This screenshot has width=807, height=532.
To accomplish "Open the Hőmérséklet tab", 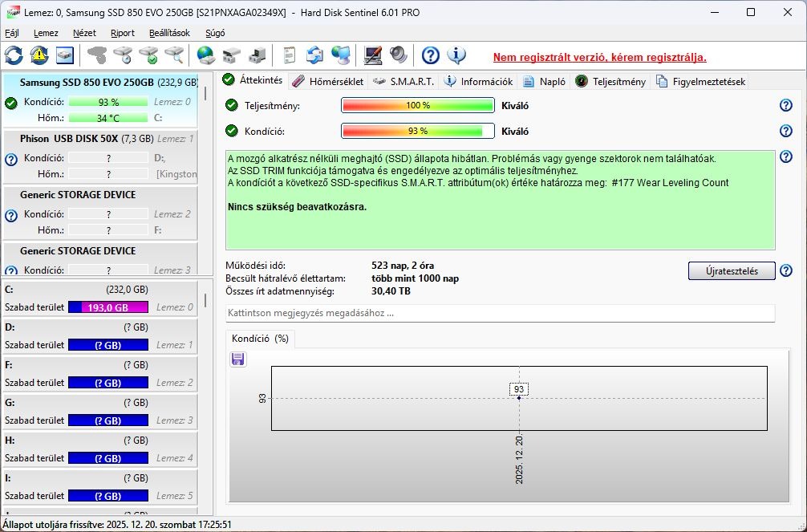I will tap(328, 81).
